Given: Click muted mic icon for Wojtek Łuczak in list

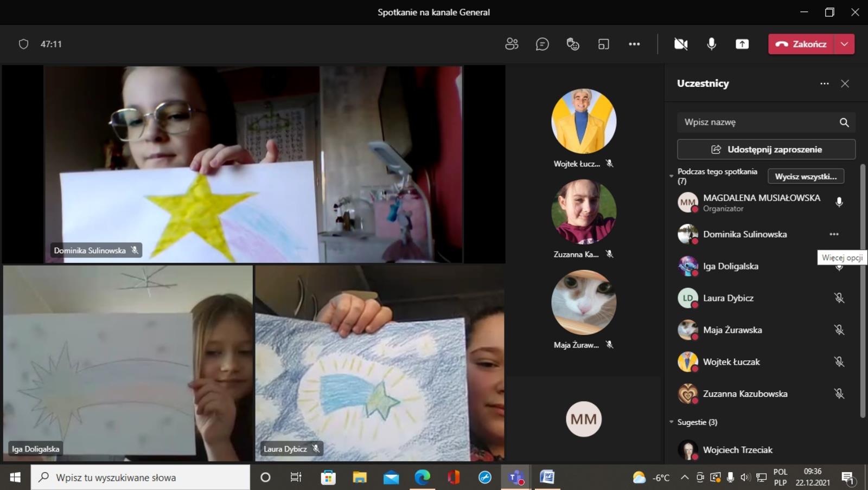Looking at the screenshot, I should pyautogui.click(x=839, y=362).
